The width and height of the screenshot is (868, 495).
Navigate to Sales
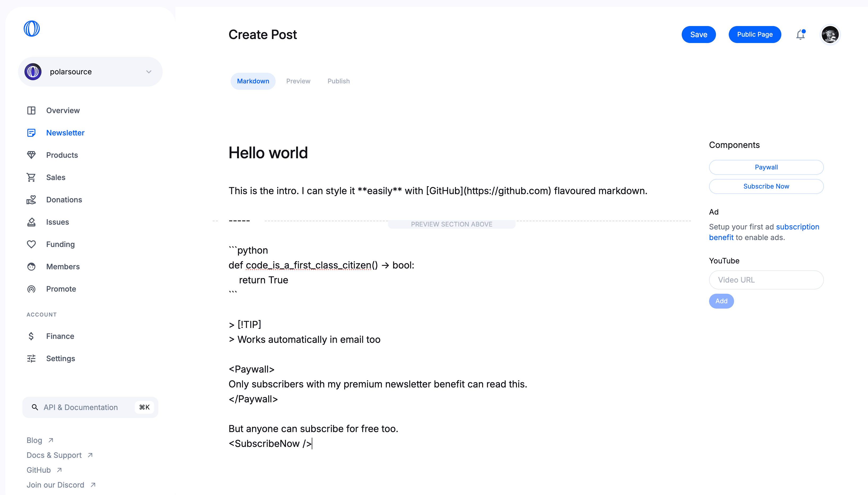[x=56, y=177]
